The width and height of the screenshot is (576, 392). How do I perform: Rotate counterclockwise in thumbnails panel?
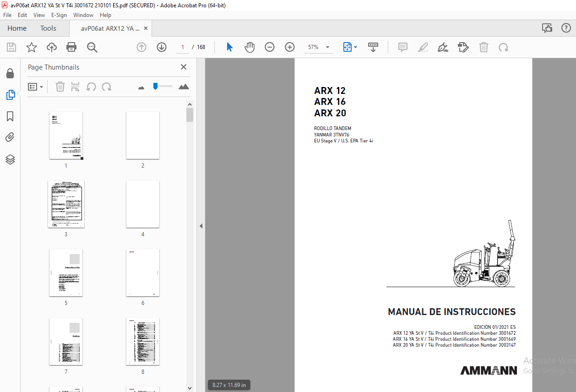91,87
